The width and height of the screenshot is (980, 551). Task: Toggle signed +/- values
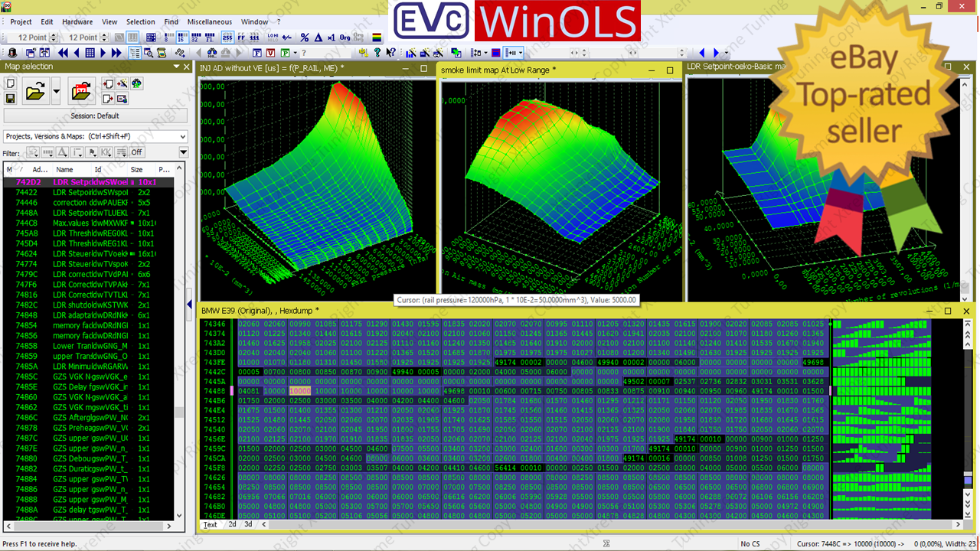point(286,37)
